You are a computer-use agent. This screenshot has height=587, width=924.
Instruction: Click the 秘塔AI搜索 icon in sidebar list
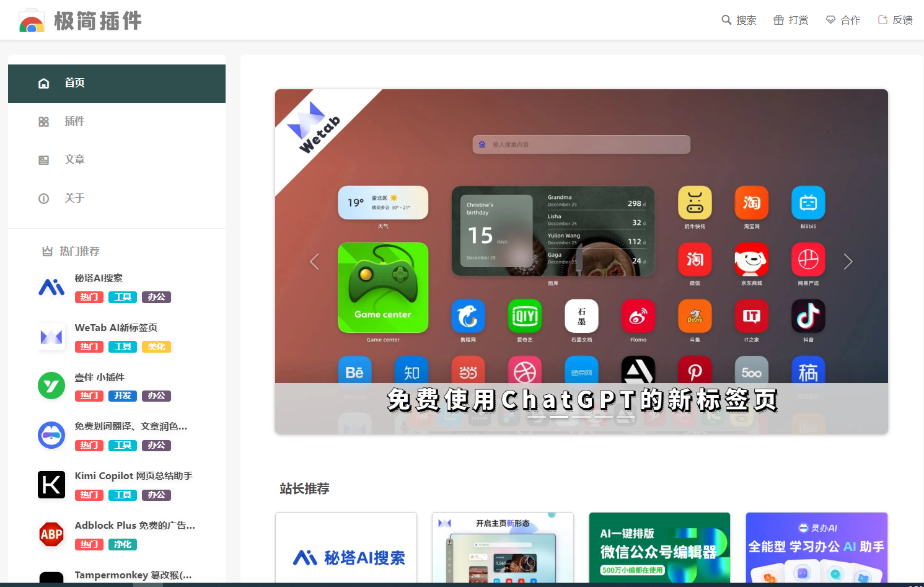[x=51, y=287]
